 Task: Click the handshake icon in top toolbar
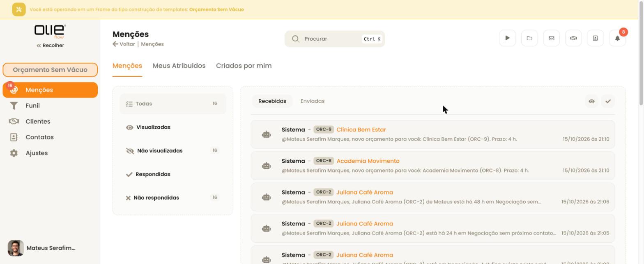pyautogui.click(x=573, y=38)
